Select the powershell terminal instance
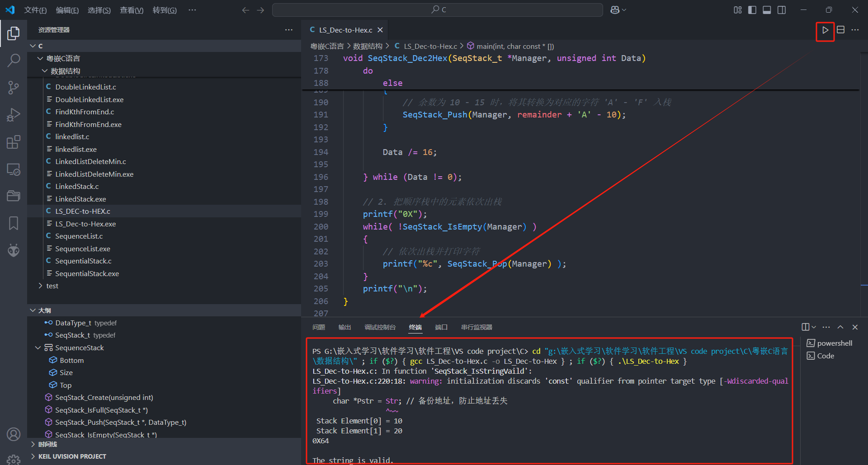Viewport: 868px width, 465px height. point(834,343)
